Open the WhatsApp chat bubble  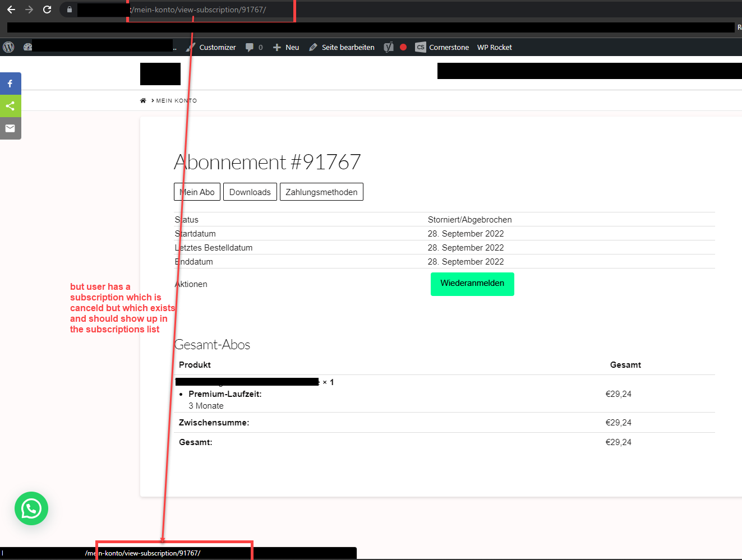(31, 508)
